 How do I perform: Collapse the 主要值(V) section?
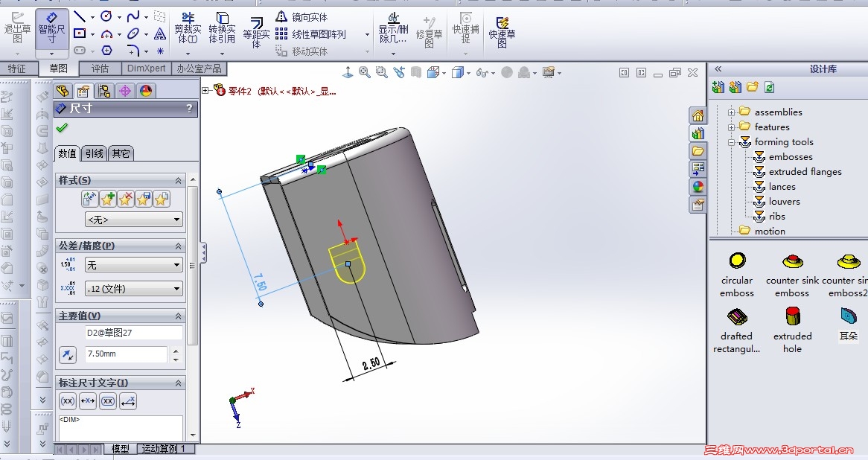178,316
